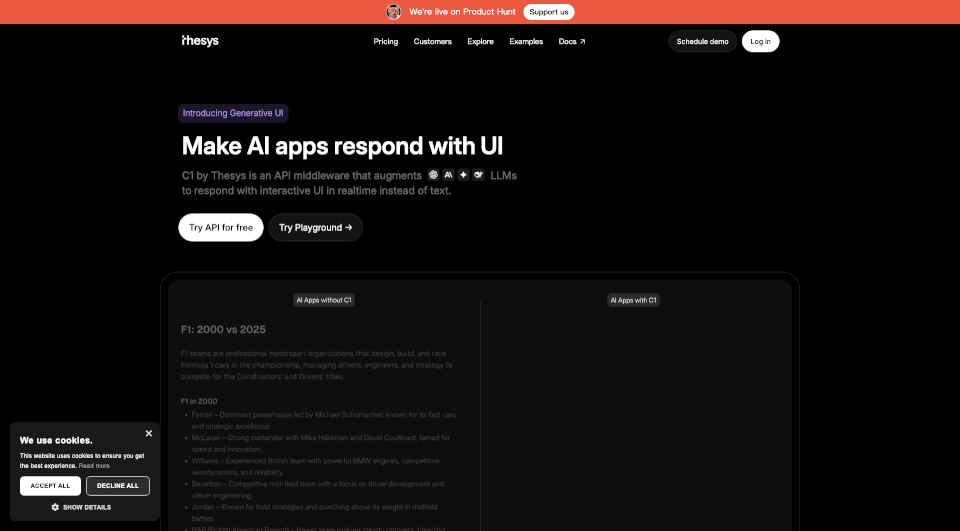The height and width of the screenshot is (531, 960).
Task: Open the Pricing page
Action: 385,41
